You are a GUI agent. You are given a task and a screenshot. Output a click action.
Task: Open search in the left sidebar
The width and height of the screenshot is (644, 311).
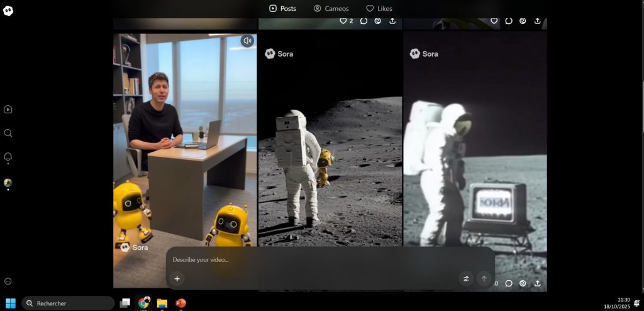tap(8, 133)
